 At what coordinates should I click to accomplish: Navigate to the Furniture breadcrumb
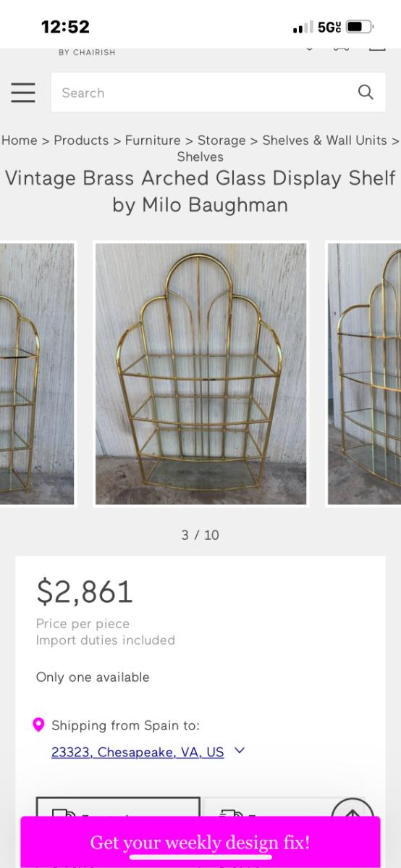click(x=153, y=141)
